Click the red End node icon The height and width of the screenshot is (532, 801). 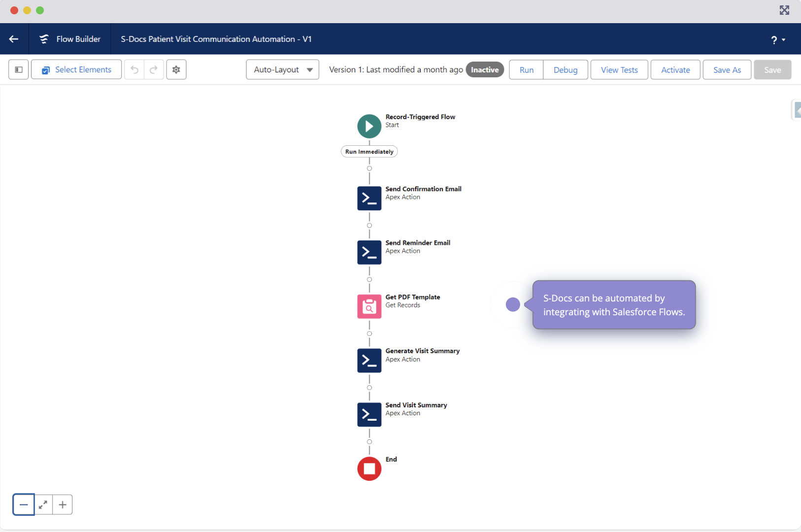pos(369,469)
